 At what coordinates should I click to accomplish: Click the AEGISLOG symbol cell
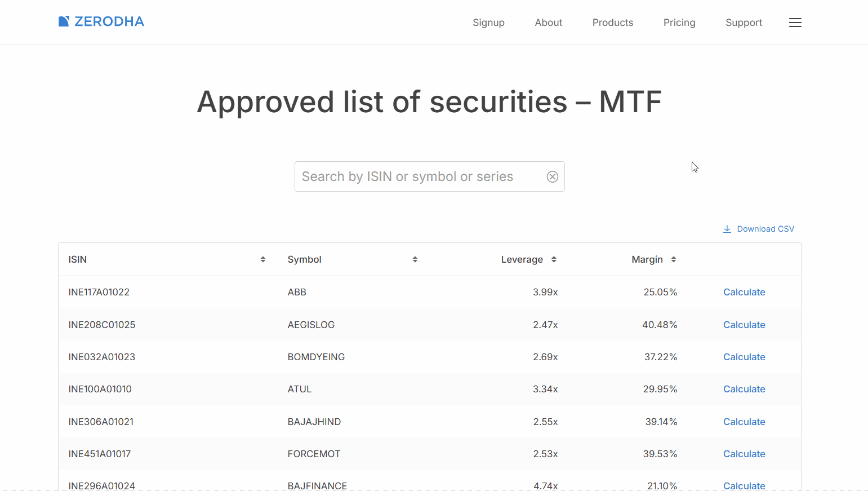click(x=311, y=325)
